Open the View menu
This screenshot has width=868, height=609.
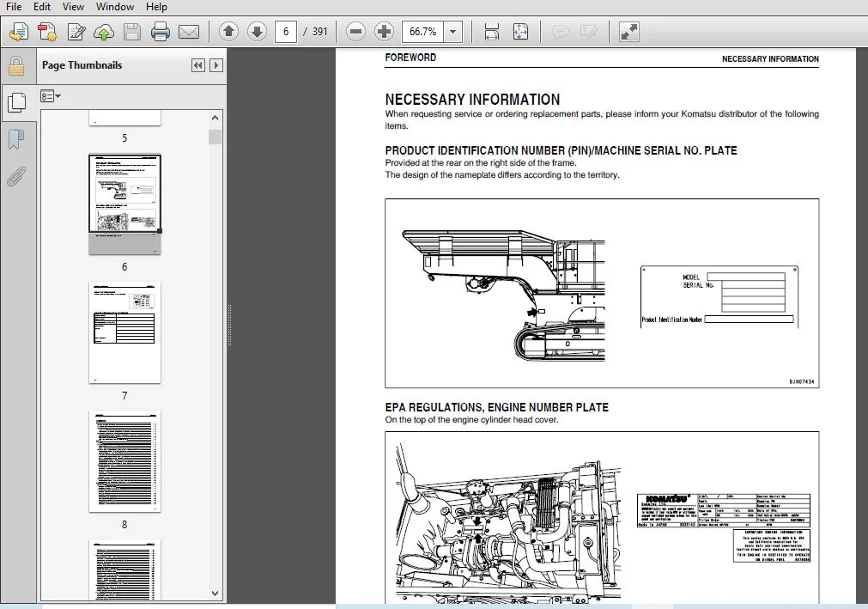73,7
